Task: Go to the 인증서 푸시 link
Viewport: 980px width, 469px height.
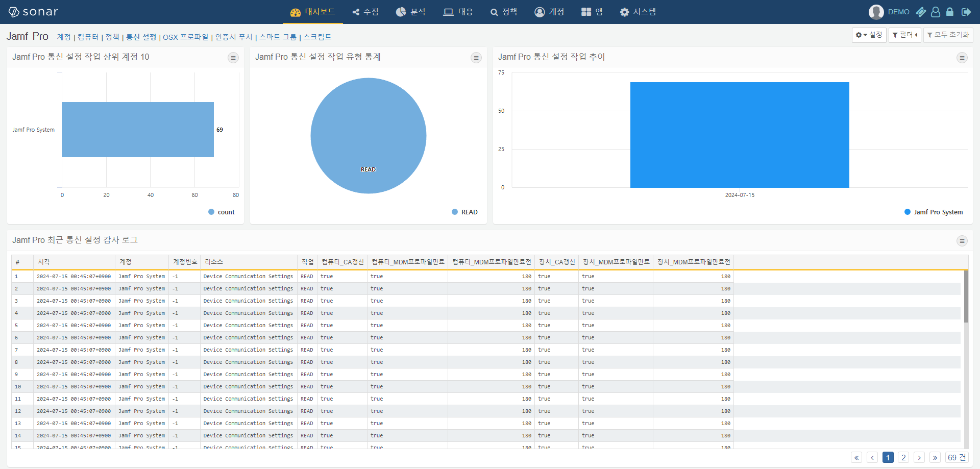Action: pos(234,37)
